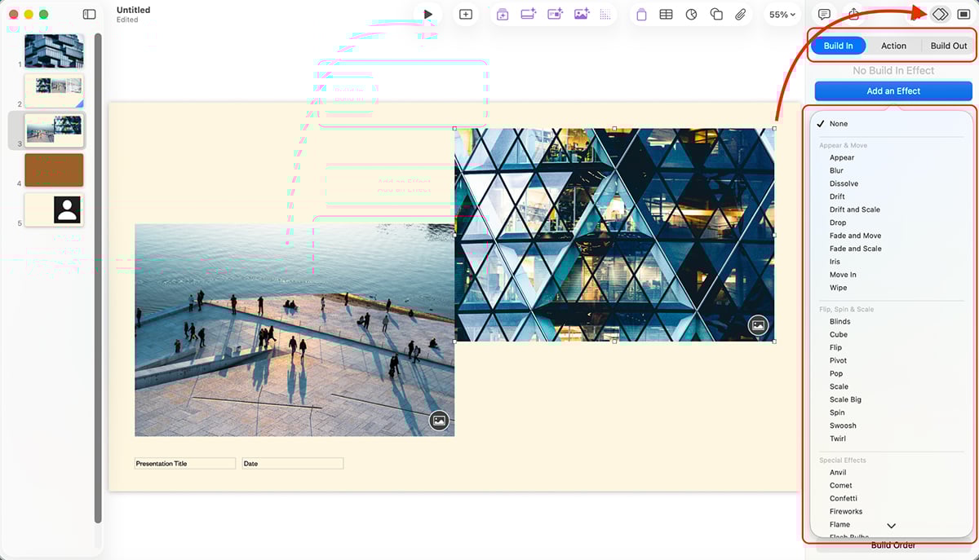Open the Build Order panel
The width and height of the screenshot is (979, 560).
pyautogui.click(x=892, y=545)
